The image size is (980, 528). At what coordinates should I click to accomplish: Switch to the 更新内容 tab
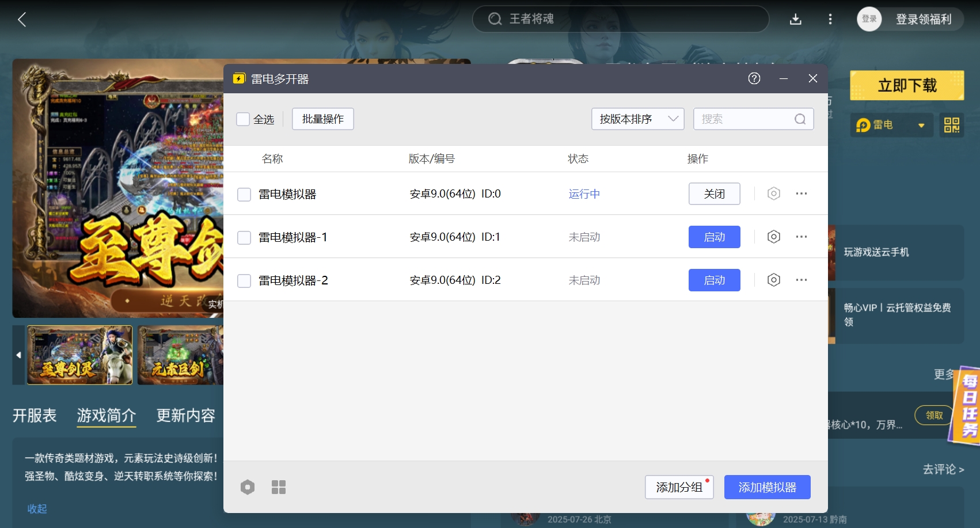tap(186, 415)
